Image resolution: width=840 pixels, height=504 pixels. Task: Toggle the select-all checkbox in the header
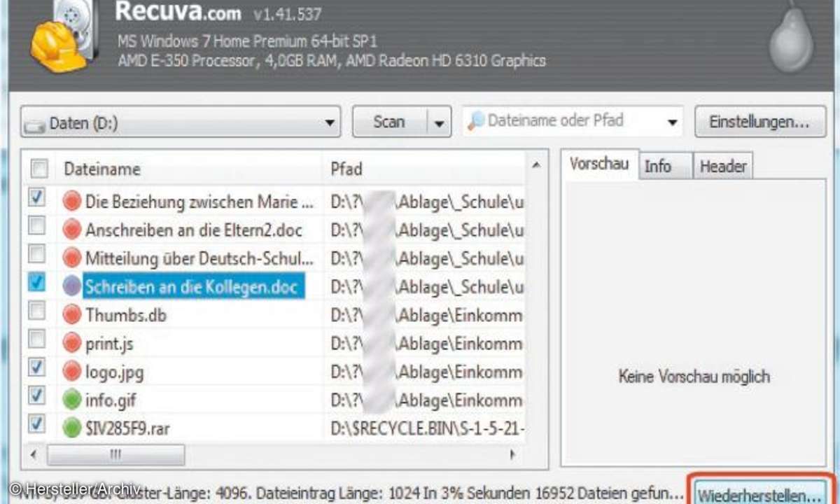click(x=39, y=168)
